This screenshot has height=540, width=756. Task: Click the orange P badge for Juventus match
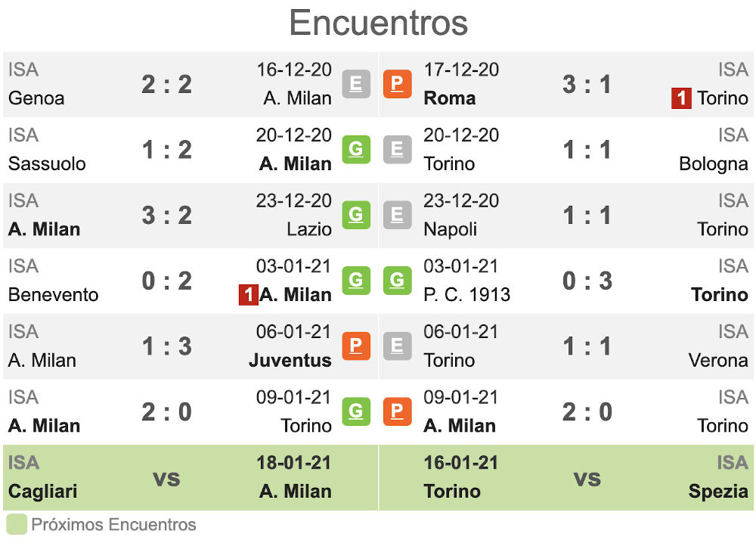(356, 346)
